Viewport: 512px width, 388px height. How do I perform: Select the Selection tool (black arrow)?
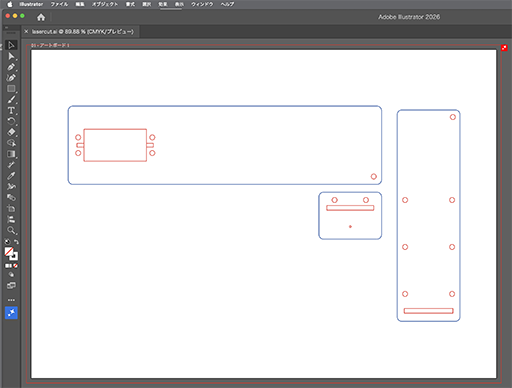point(11,45)
